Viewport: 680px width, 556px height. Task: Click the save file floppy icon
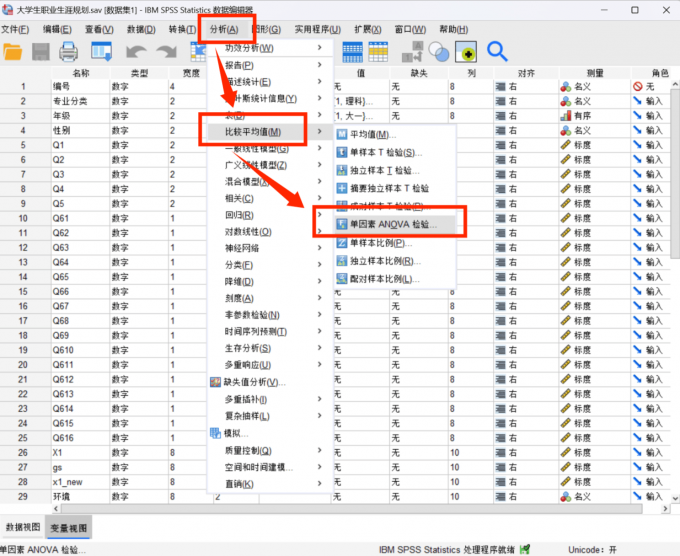point(41,52)
